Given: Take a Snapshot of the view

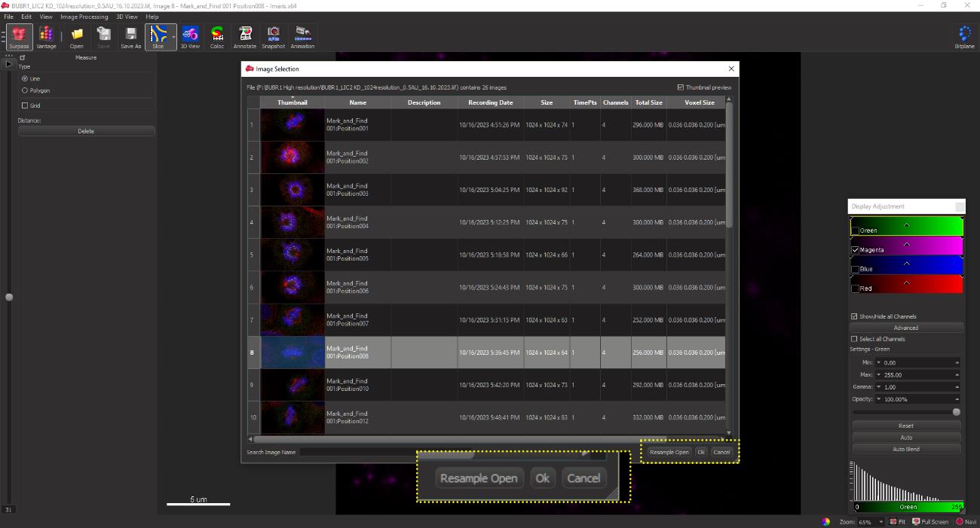Looking at the screenshot, I should [x=274, y=37].
